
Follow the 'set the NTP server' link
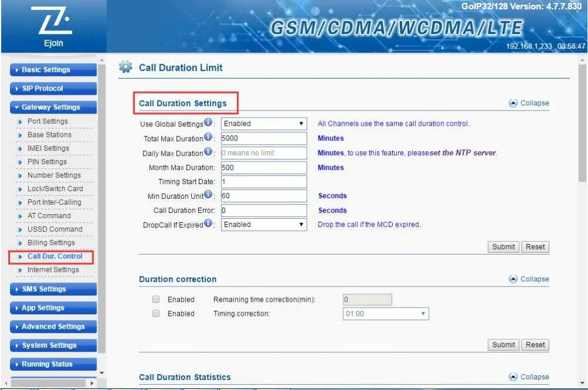point(462,153)
